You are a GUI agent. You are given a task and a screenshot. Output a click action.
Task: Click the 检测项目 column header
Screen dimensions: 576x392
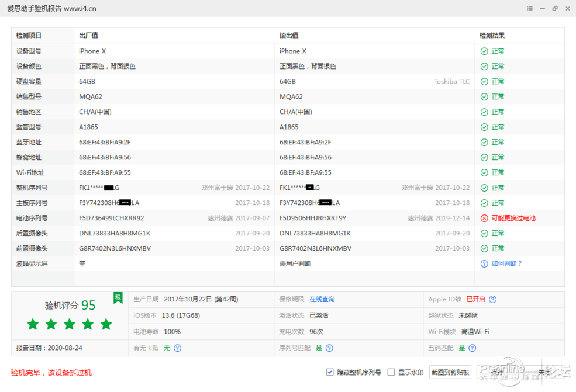29,36
